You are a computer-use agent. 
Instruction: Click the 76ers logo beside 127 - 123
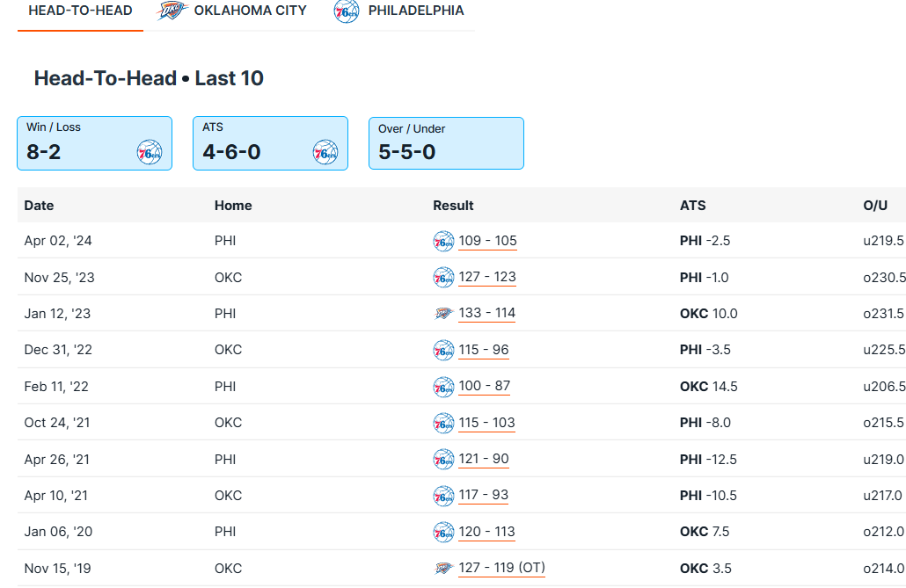coord(443,278)
